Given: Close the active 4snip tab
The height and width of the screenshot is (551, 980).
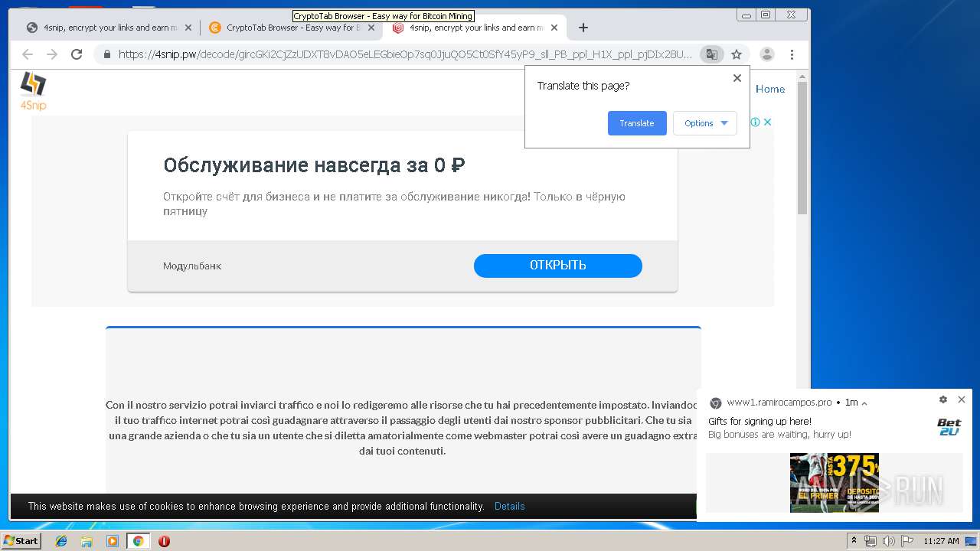Looking at the screenshot, I should point(554,28).
